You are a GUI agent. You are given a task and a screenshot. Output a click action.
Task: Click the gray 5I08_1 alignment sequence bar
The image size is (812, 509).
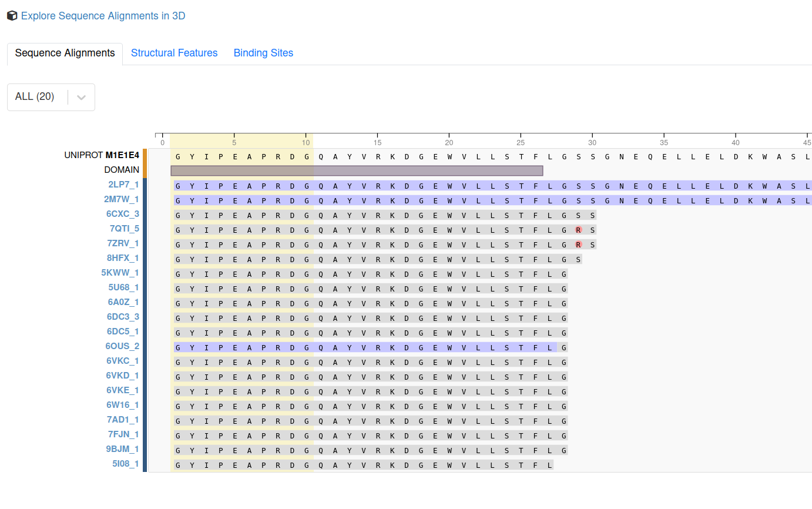click(364, 465)
